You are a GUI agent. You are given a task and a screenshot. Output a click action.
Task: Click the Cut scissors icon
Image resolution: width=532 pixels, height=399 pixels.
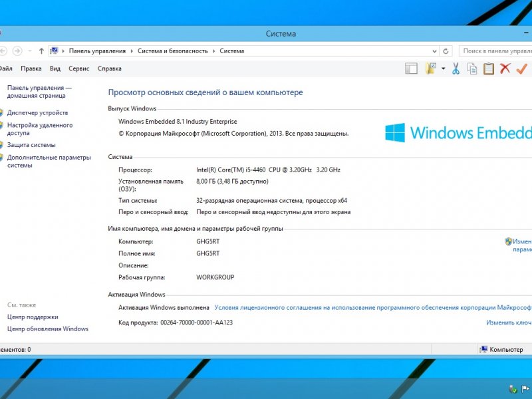[456, 68]
